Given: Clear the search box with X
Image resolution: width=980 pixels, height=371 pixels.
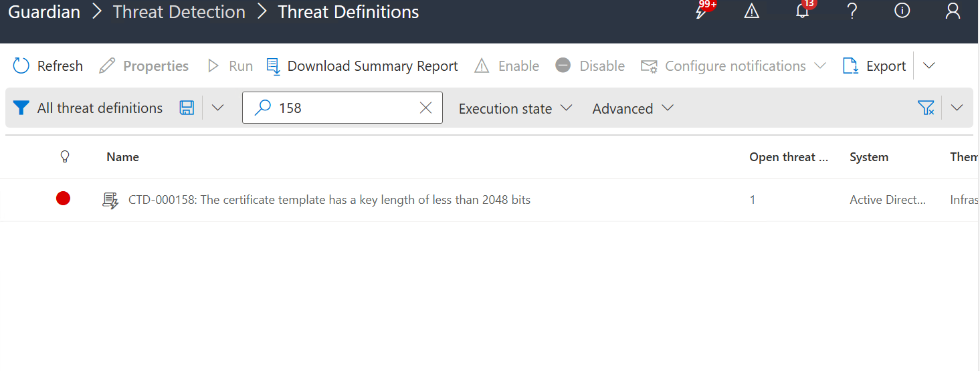Looking at the screenshot, I should [x=425, y=108].
